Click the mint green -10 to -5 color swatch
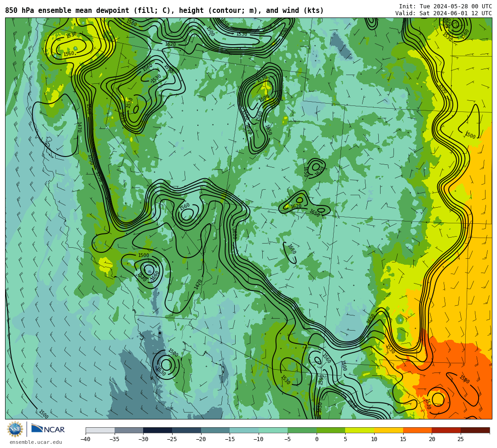 click(x=273, y=430)
